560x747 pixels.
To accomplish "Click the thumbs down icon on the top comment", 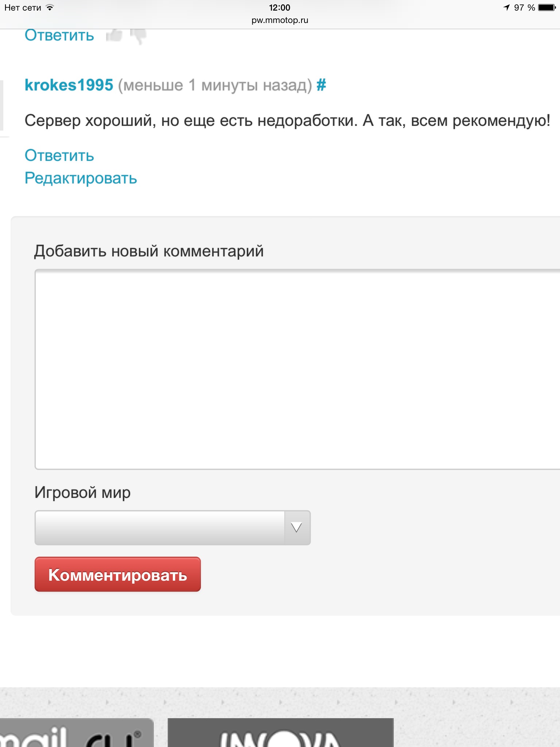I will pos(139,36).
